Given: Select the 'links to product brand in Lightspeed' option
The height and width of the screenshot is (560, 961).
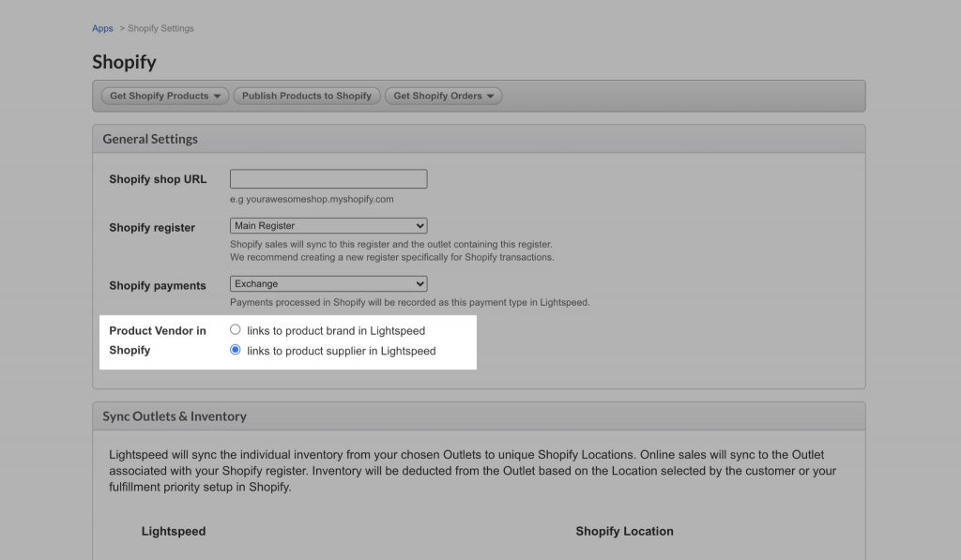Looking at the screenshot, I should [235, 329].
